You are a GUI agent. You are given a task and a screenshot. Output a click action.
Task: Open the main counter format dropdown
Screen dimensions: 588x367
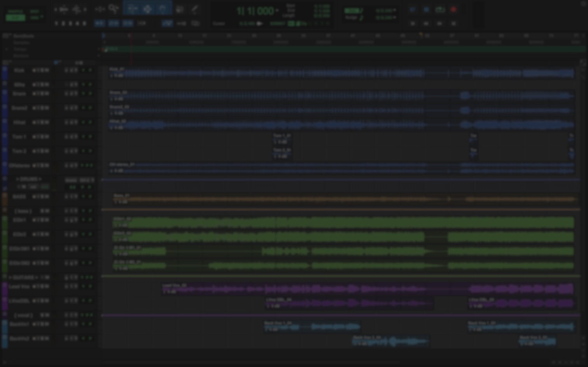(x=277, y=10)
